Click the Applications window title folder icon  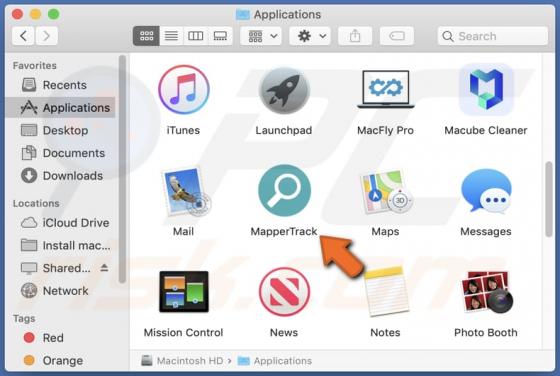pos(242,14)
